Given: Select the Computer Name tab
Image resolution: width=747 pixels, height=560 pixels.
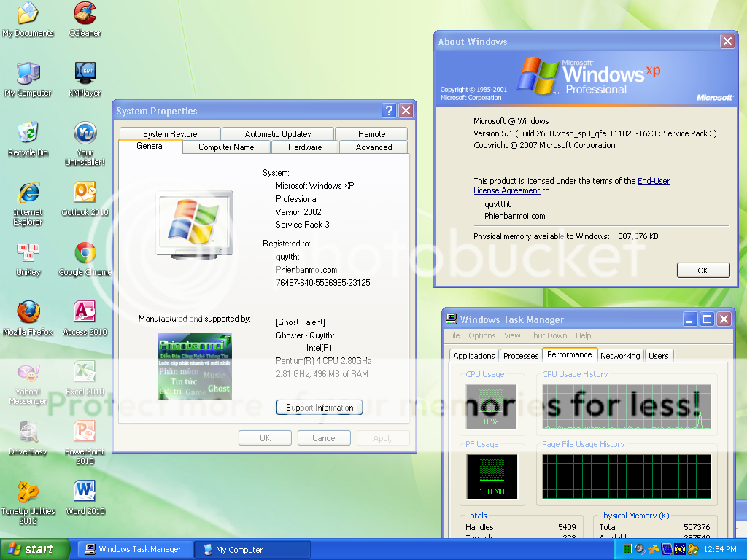Looking at the screenshot, I should [226, 147].
